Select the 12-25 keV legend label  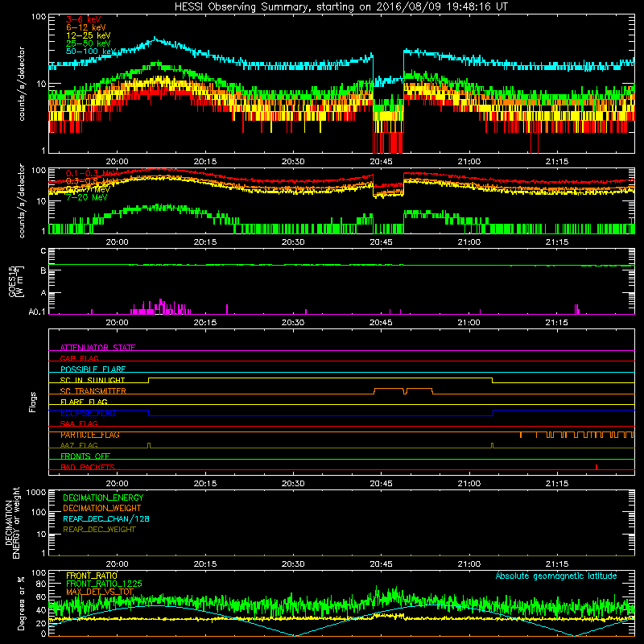[88, 35]
